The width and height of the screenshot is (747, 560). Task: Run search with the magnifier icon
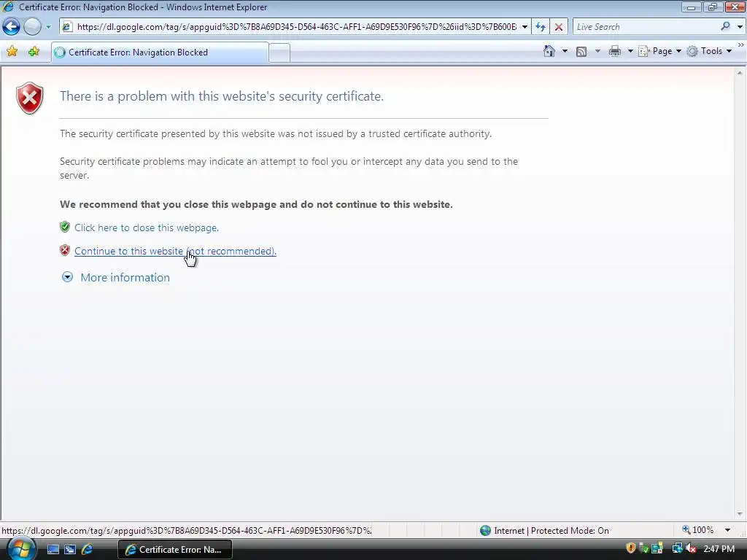click(x=725, y=26)
